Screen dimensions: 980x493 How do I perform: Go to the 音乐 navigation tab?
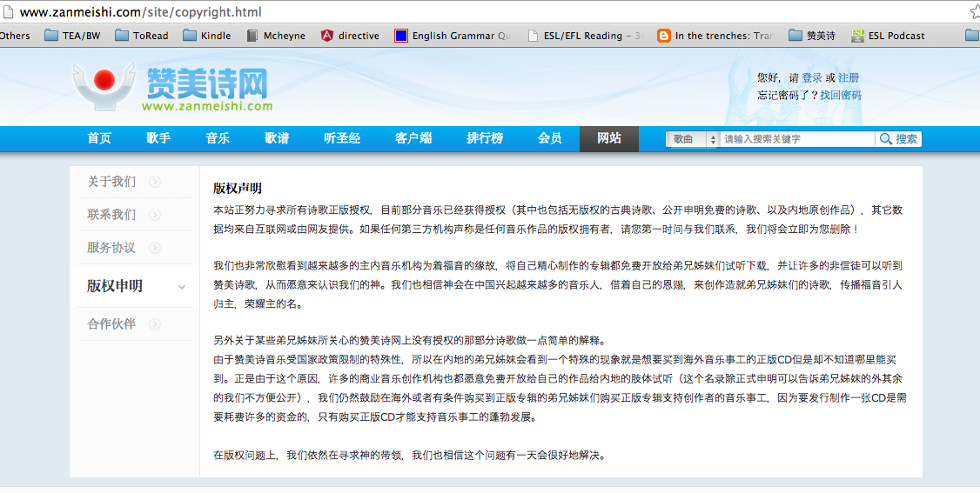point(218,138)
